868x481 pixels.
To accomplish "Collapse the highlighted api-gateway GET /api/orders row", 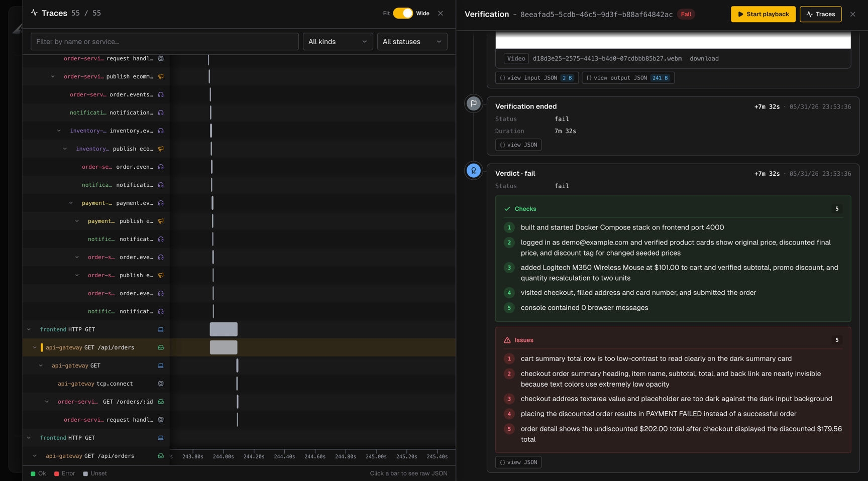I will pos(35,347).
